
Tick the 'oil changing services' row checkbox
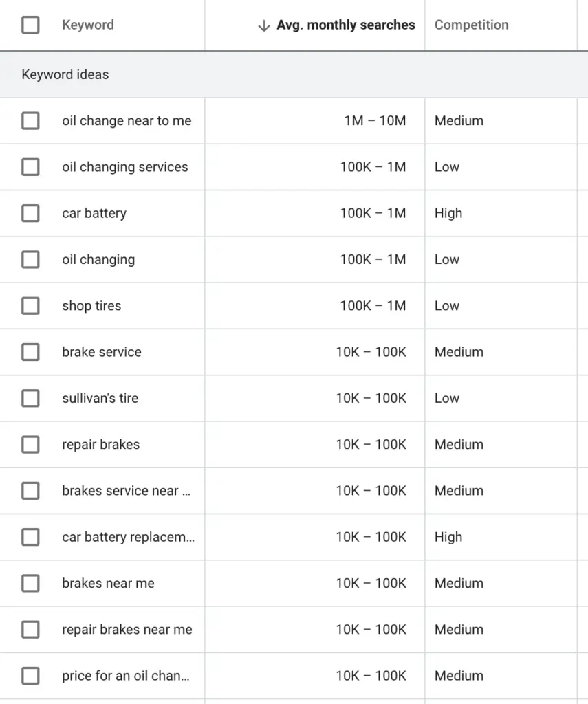(x=30, y=167)
